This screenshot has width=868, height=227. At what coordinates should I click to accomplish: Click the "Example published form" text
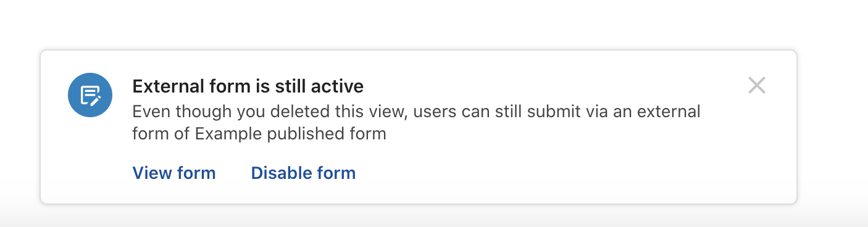pyautogui.click(x=291, y=133)
